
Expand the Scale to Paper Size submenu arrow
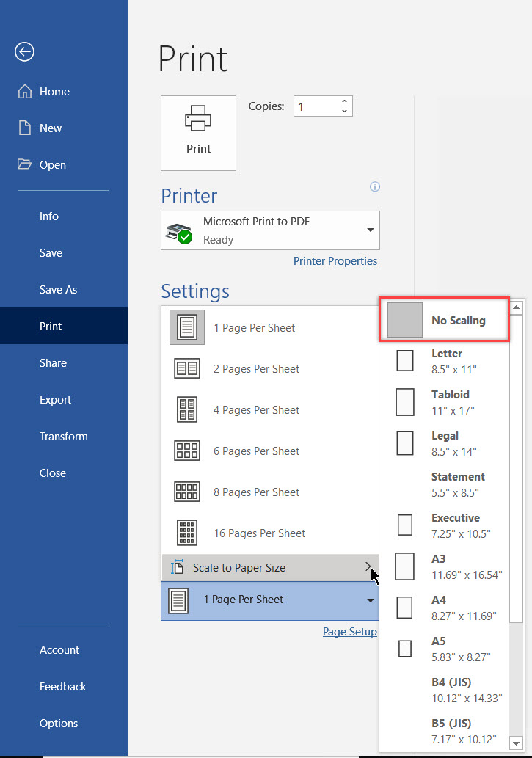(x=368, y=566)
